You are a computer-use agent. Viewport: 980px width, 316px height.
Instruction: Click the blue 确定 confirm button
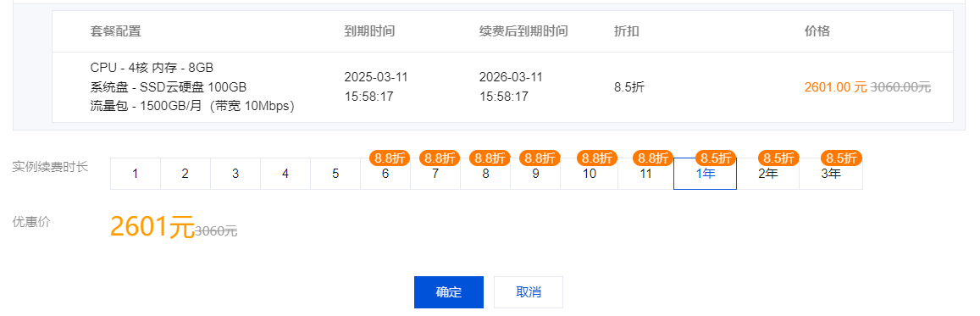pyautogui.click(x=449, y=292)
